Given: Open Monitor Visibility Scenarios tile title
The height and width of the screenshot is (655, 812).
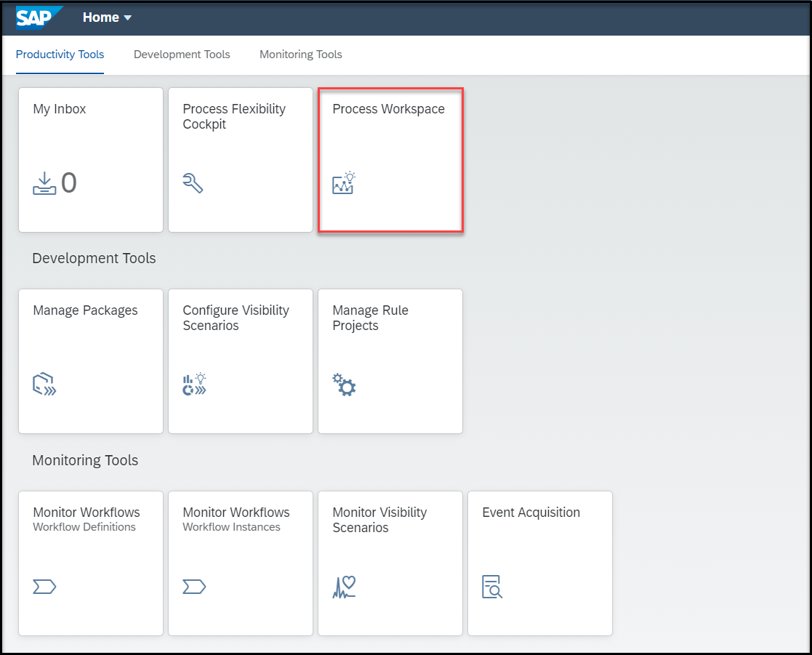Looking at the screenshot, I should coord(379,520).
